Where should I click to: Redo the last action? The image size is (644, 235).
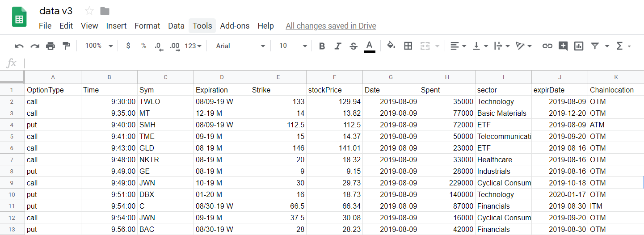35,46
